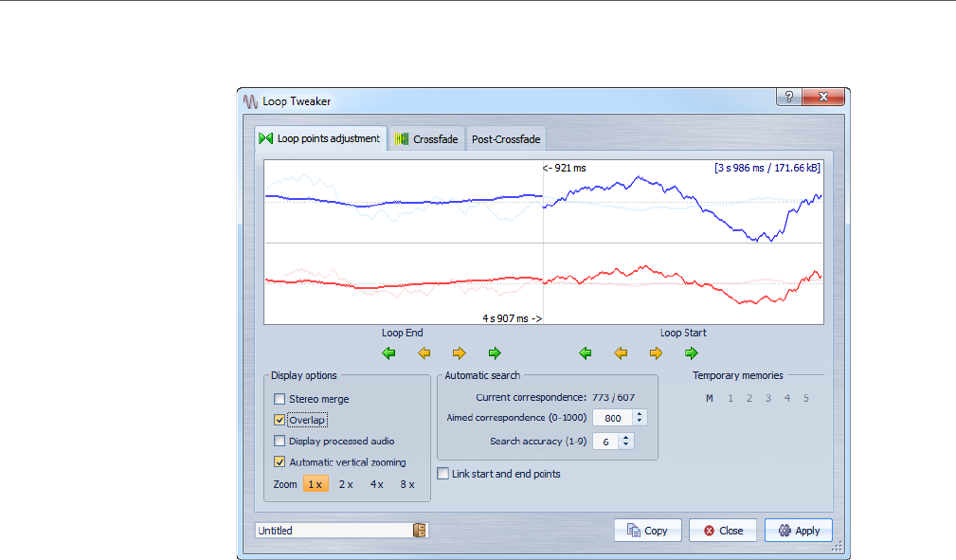Click the Copy button
This screenshot has height=560, width=956.
(647, 530)
